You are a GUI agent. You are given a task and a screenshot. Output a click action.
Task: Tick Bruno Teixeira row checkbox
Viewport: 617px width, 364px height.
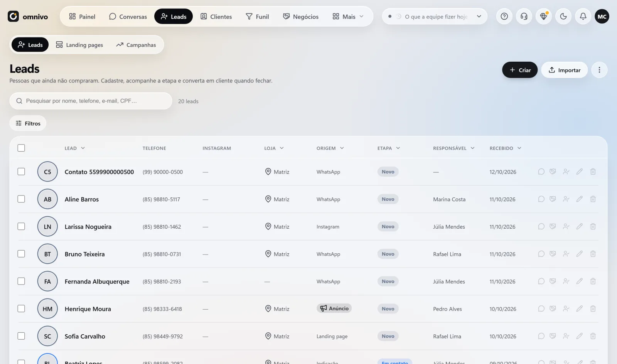click(21, 254)
